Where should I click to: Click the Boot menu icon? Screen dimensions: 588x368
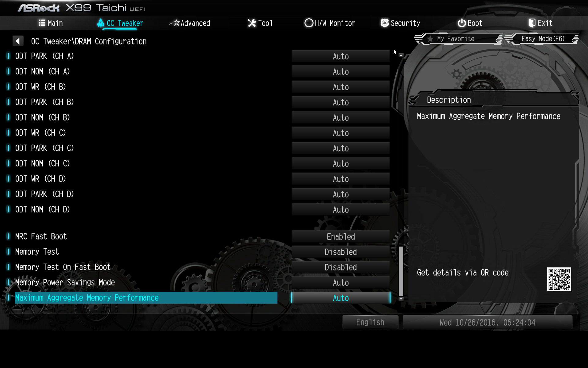pyautogui.click(x=462, y=23)
